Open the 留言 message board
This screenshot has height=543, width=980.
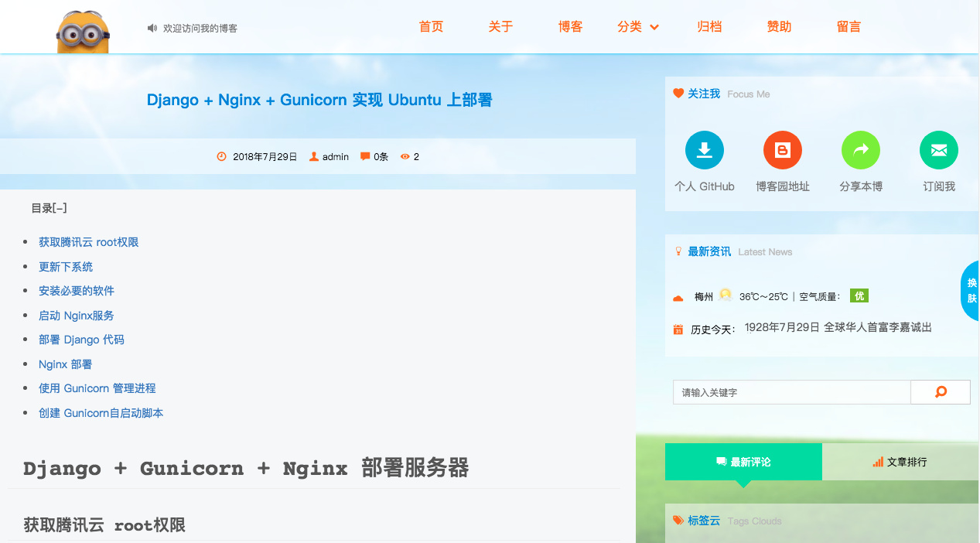coord(849,27)
